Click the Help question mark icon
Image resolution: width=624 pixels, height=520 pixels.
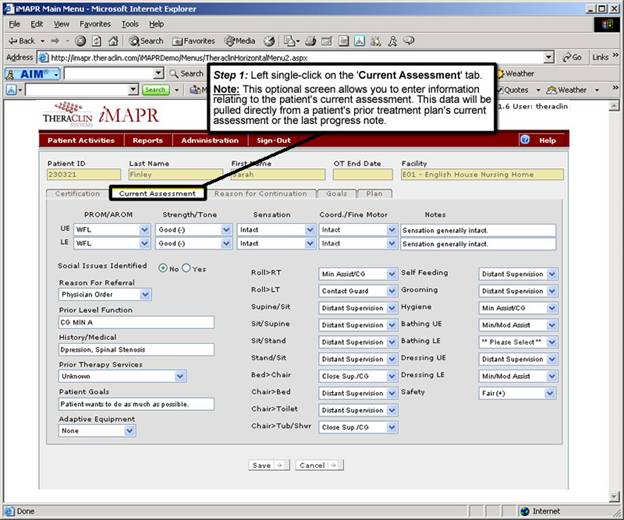coord(524,140)
